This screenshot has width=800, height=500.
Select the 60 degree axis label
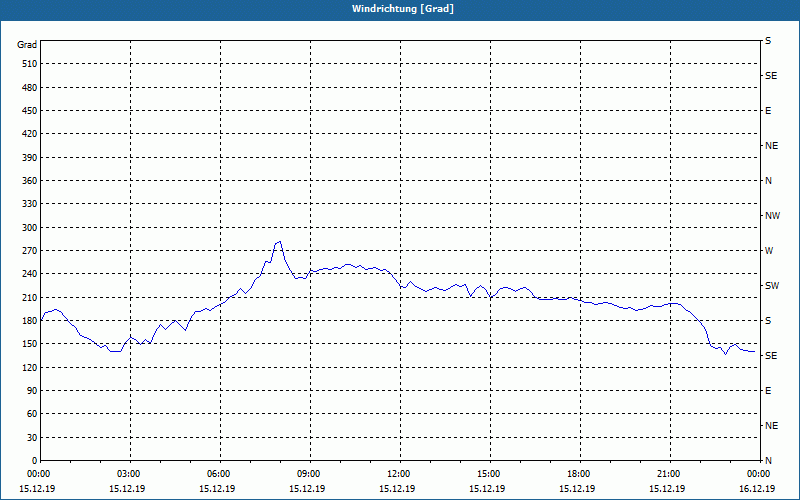coord(32,414)
